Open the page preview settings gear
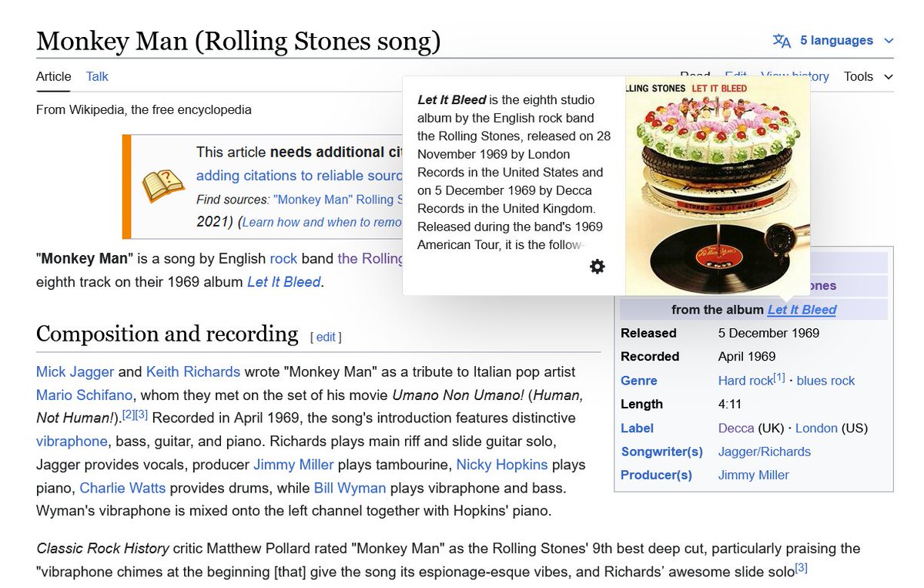 597,267
